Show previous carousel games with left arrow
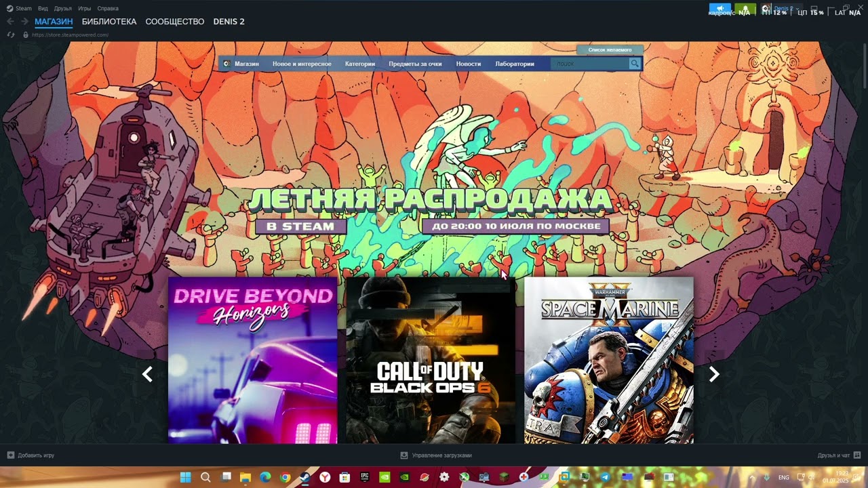Viewport: 868px width, 488px height. click(x=147, y=374)
